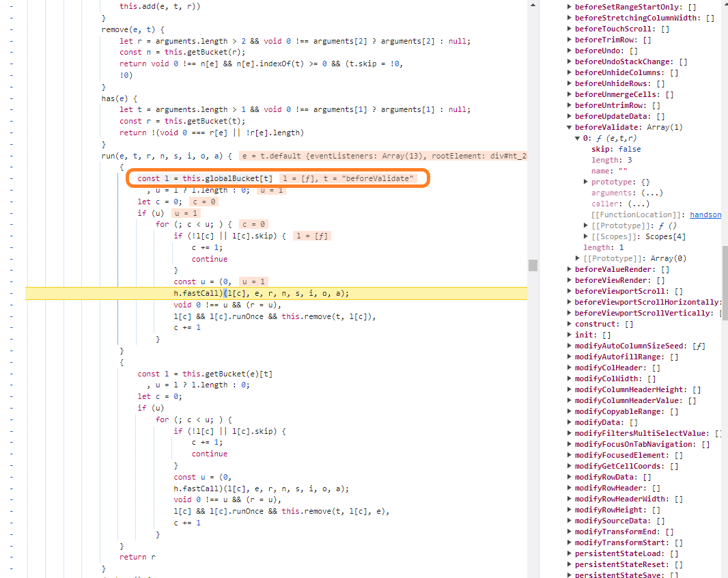The image size is (728, 578).
Task: Expand the modifyTransformEnd entry
Action: (x=569, y=532)
